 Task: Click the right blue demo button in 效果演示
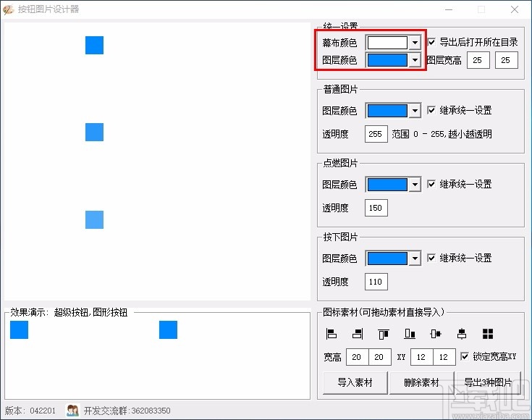168,329
